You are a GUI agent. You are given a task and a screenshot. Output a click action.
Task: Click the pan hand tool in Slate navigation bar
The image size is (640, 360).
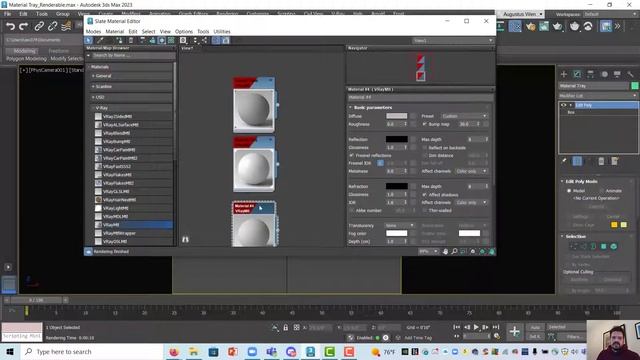click(445, 251)
